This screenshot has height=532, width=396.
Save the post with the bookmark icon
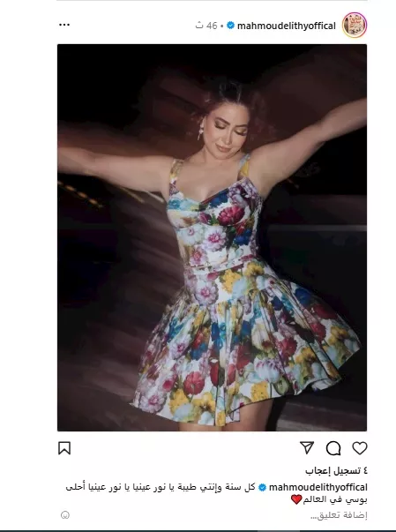coord(64,448)
